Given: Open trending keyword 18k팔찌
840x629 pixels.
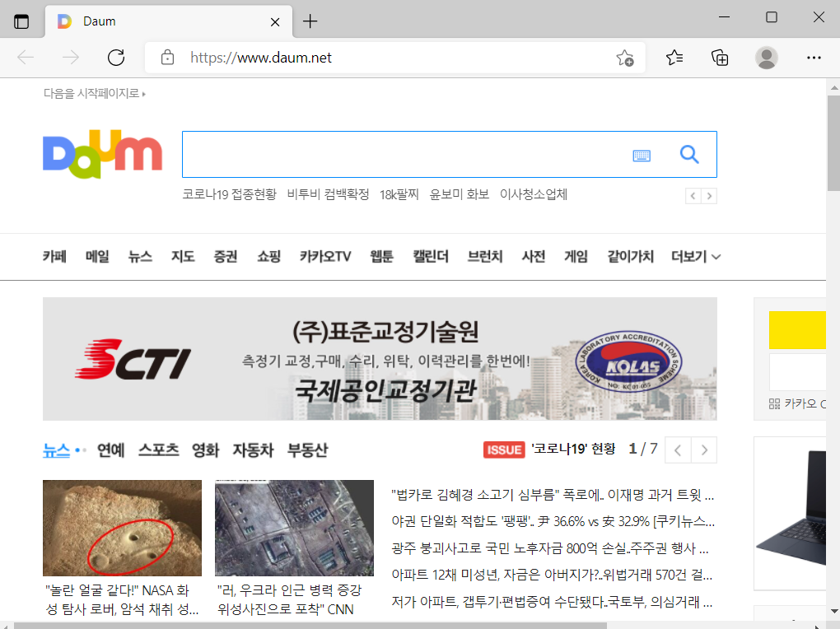Looking at the screenshot, I should 399,194.
